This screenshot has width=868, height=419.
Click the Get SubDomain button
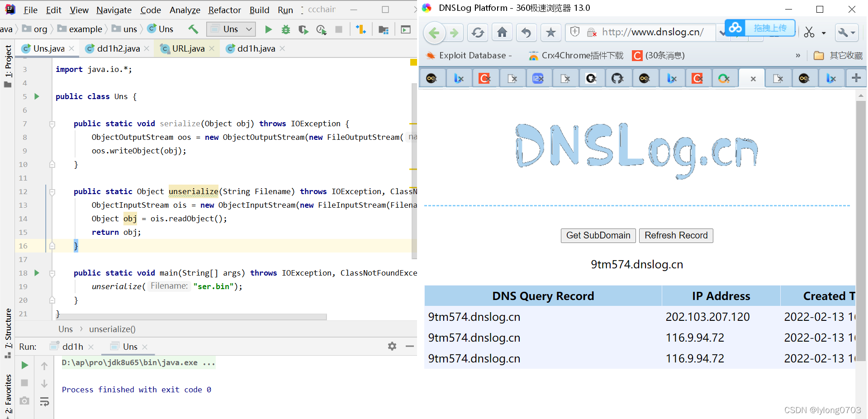click(x=598, y=235)
